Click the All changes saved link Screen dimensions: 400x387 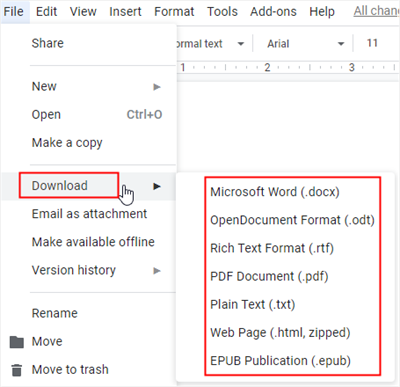tap(377, 11)
